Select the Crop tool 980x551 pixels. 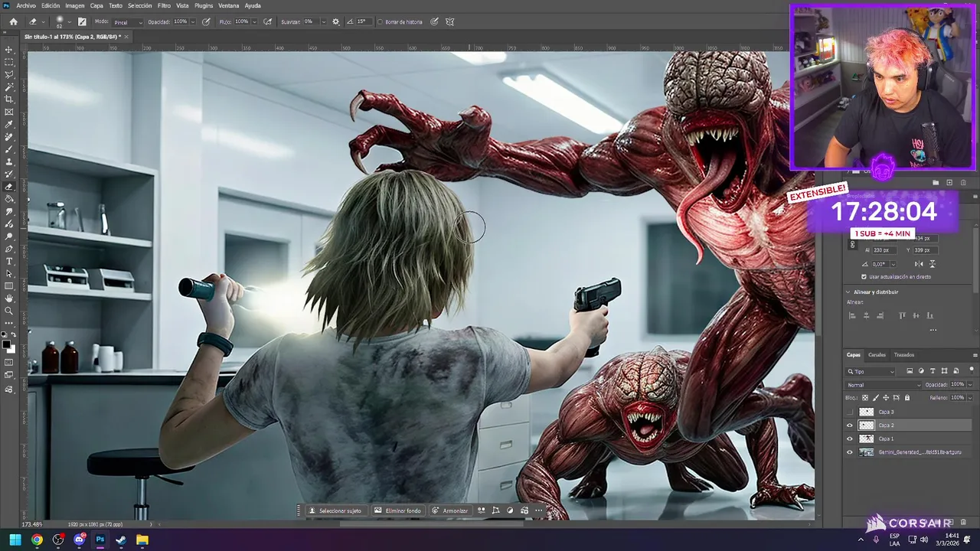click(x=9, y=99)
